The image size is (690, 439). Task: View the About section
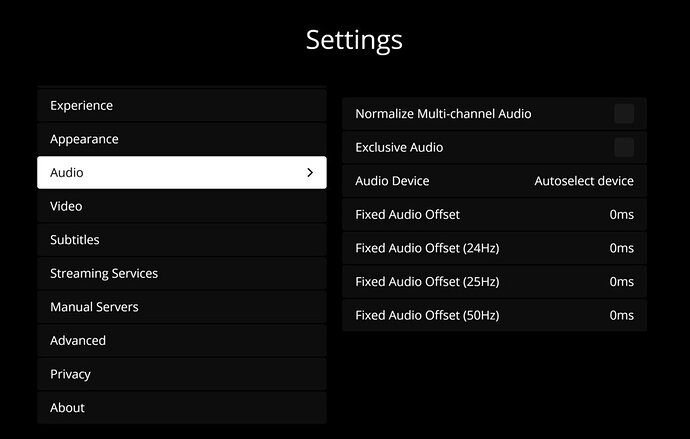[181, 408]
